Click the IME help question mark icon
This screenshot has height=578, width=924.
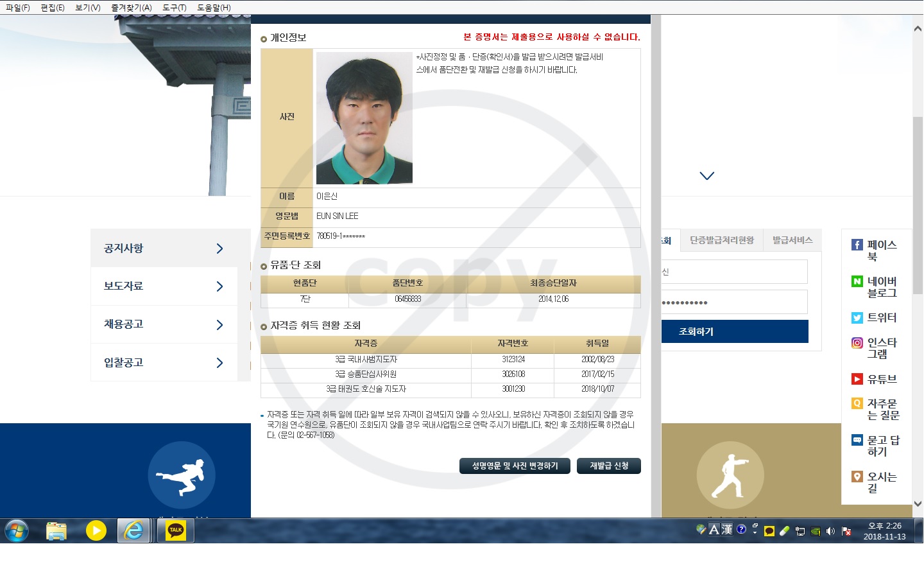(x=741, y=529)
